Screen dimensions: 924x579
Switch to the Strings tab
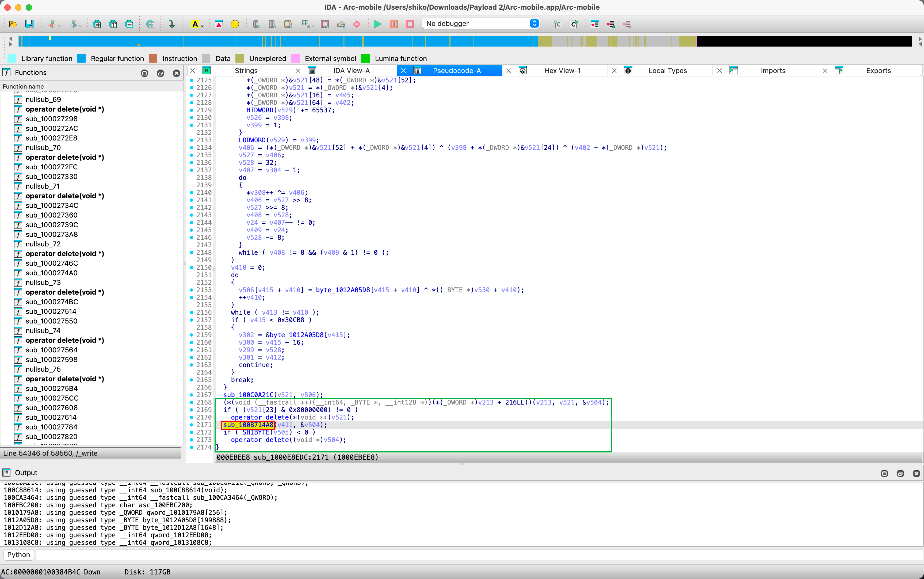[246, 70]
